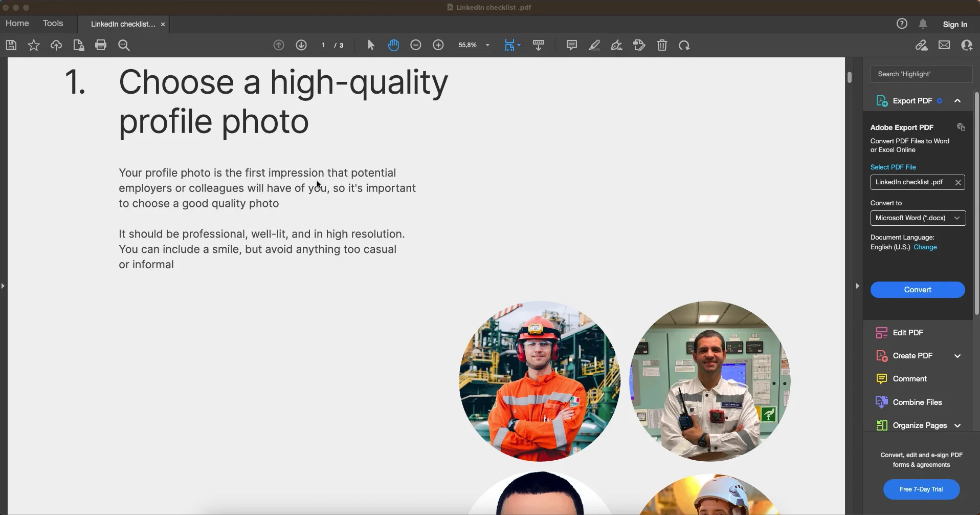Open the Convert to format dropdown
The image size is (980, 515).
[x=918, y=218]
